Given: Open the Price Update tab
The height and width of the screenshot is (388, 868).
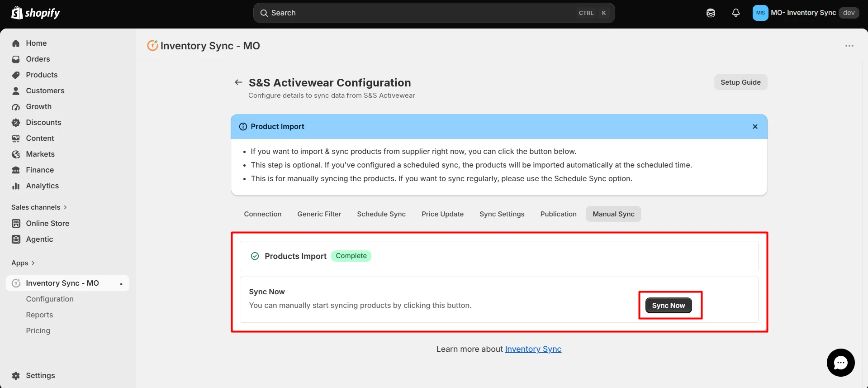Looking at the screenshot, I should point(442,214).
